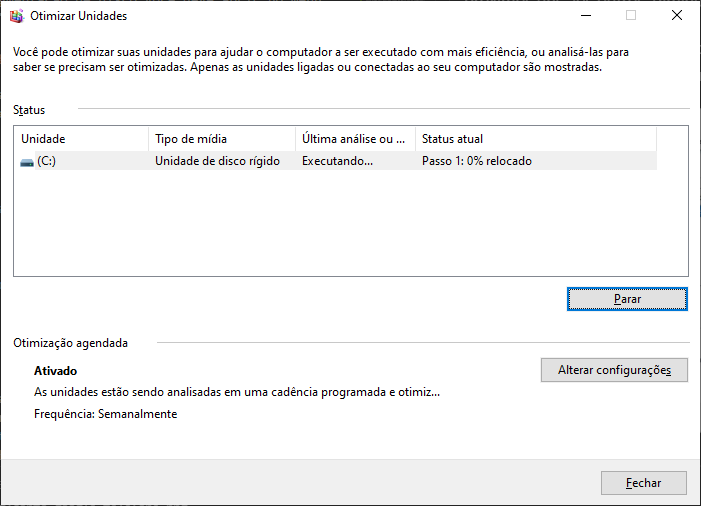Image resolution: width=701 pixels, height=506 pixels.
Task: Click the Última análise ou ... column header
Action: [x=355, y=139]
